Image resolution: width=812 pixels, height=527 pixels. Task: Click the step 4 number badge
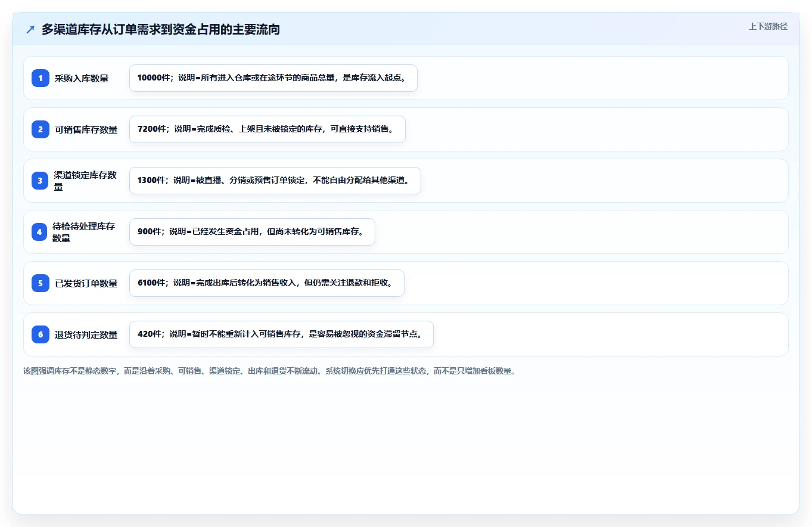[39, 232]
